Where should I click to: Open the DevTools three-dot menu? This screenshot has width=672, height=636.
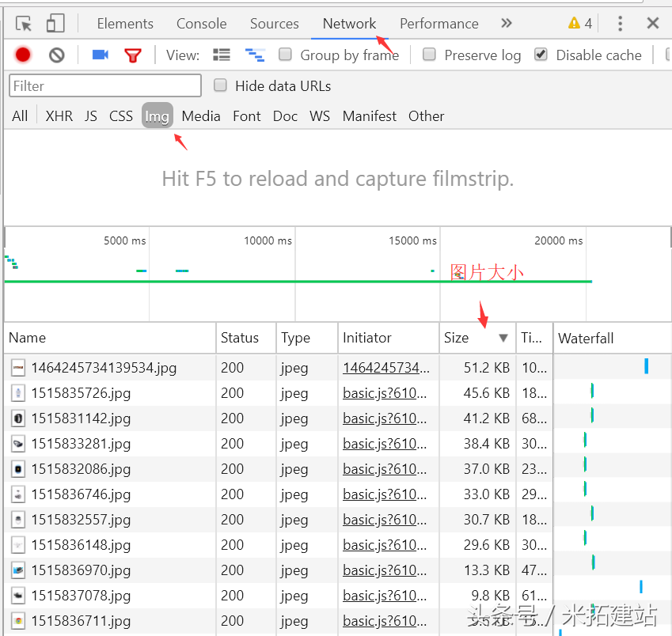[621, 24]
